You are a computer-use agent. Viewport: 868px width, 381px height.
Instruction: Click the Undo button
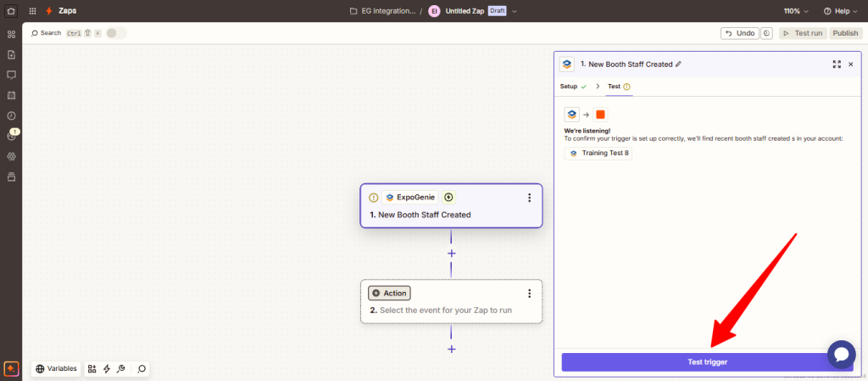[x=739, y=33]
